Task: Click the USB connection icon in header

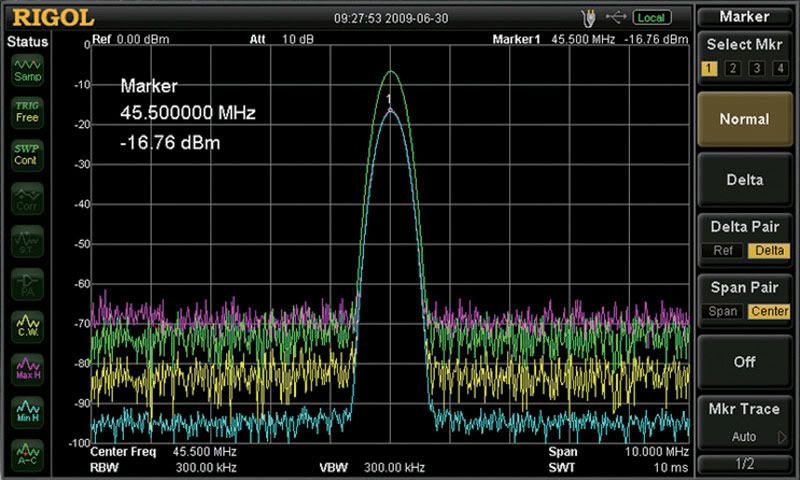Action: [x=616, y=17]
